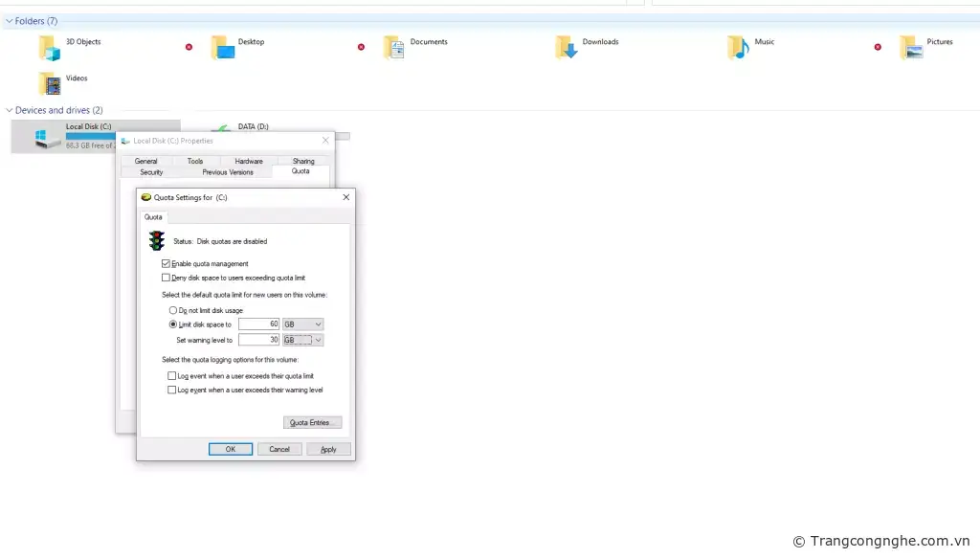Check Deny disk space to users exceeding limit
Viewport: 980px width, 558px height.
166,278
